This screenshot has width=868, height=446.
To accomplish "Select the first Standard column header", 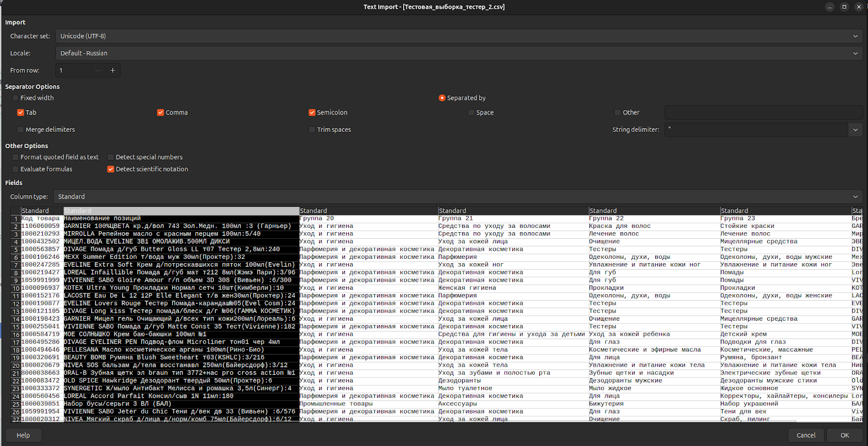I will tap(42, 211).
